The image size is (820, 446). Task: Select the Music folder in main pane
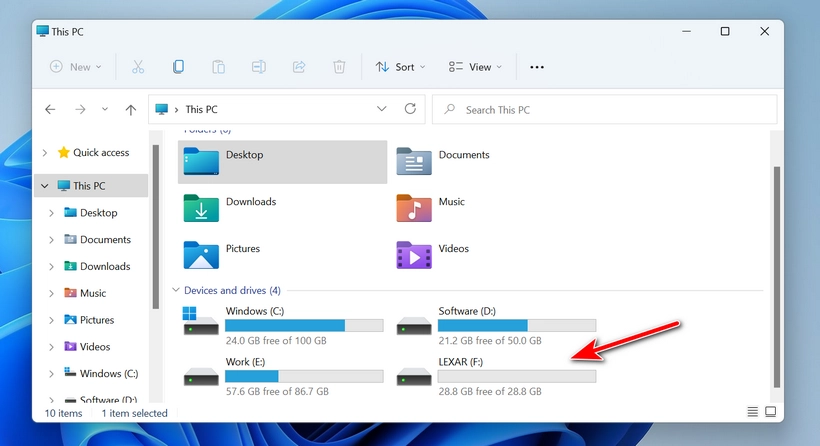(x=431, y=208)
